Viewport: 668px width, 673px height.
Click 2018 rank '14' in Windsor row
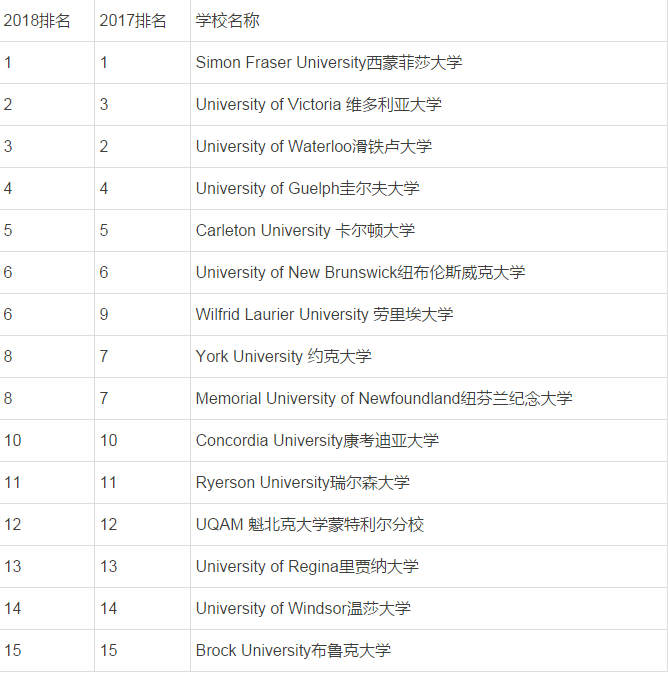pyautogui.click(x=12, y=609)
